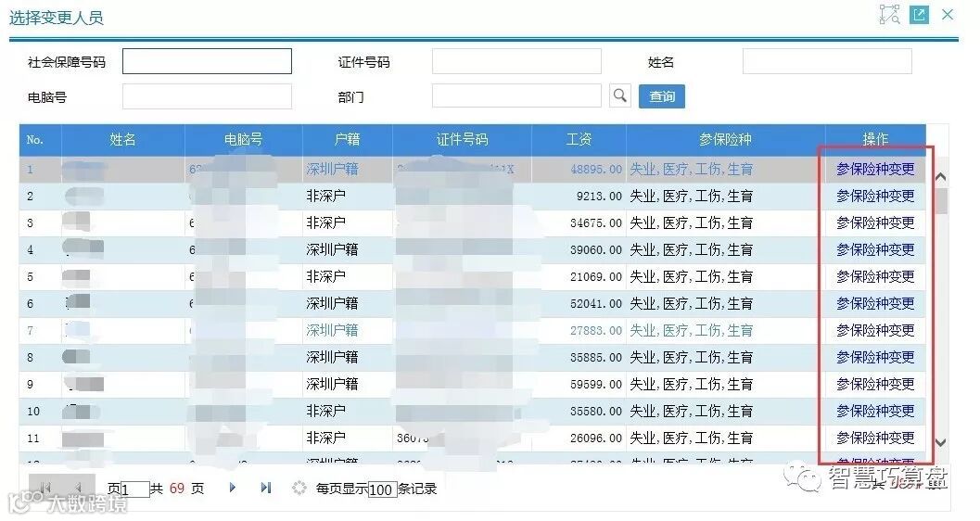Click the page number input box
980x521 pixels.
pos(135,489)
